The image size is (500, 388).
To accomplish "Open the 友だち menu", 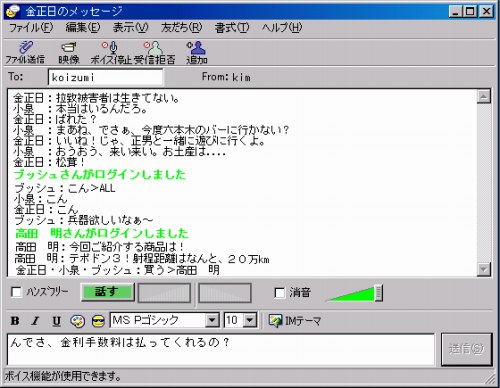I will (x=182, y=28).
